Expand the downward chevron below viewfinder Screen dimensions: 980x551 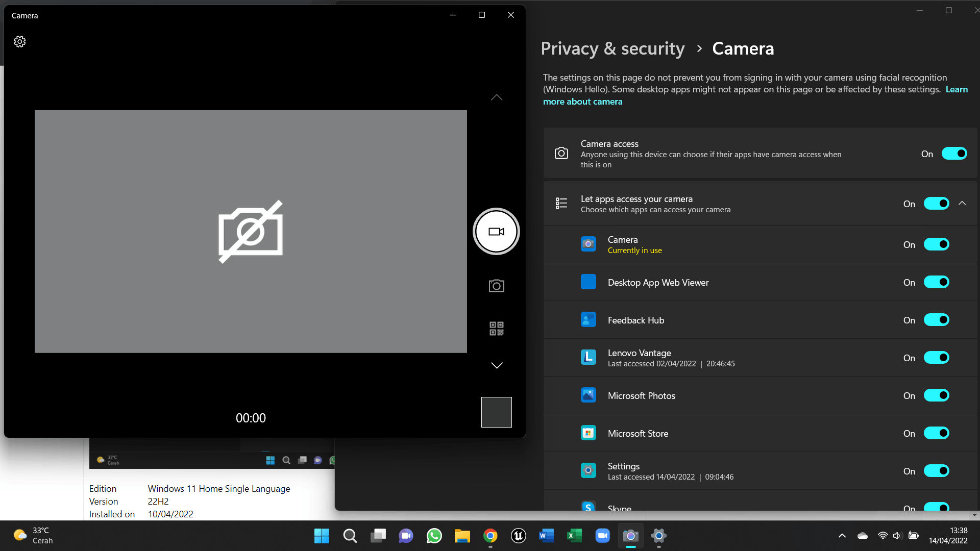click(x=497, y=365)
